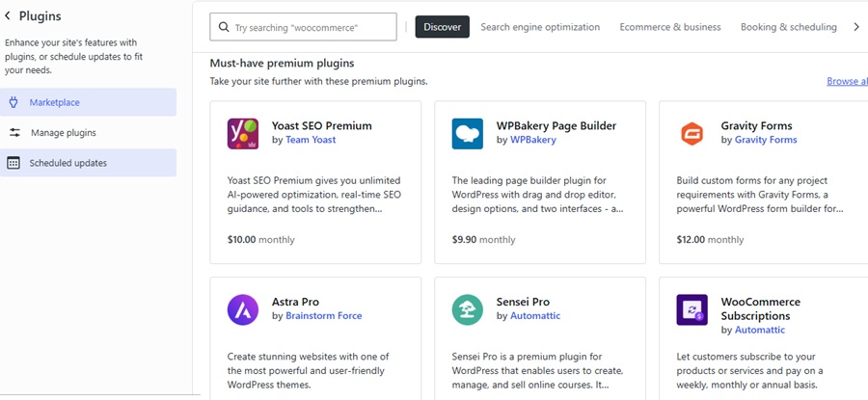Open the WooCommerce Subscriptions plugin title
The height and width of the screenshot is (400, 868).
761,308
